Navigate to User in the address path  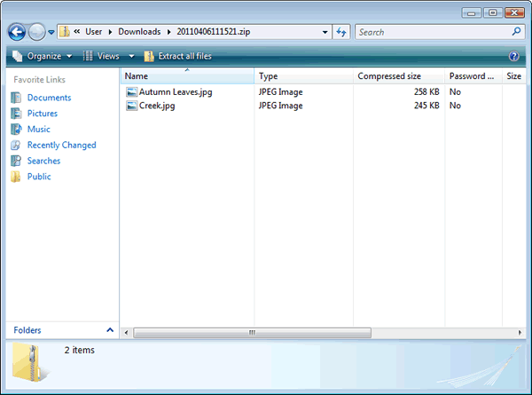coord(94,32)
